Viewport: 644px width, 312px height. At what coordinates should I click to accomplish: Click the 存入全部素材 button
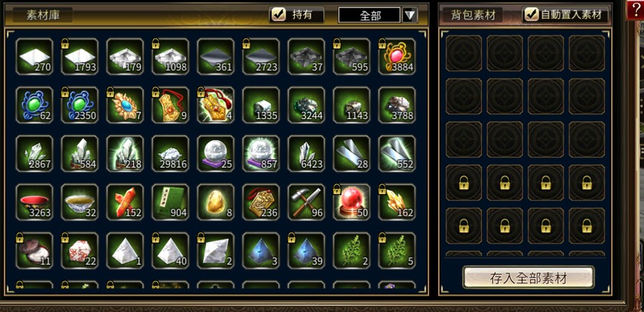528,278
